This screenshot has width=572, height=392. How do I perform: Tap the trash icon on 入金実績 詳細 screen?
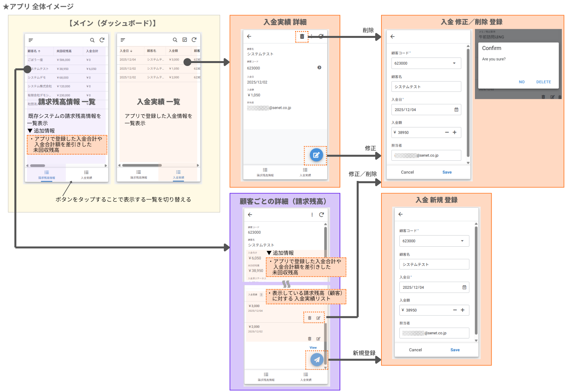(302, 37)
